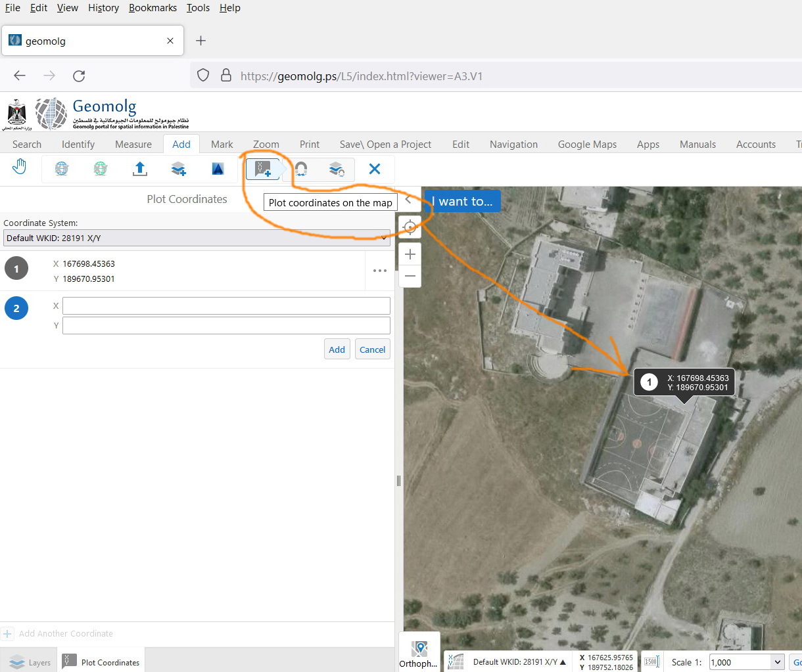
Task: Open options menu for coordinate 1
Action: pos(380,271)
